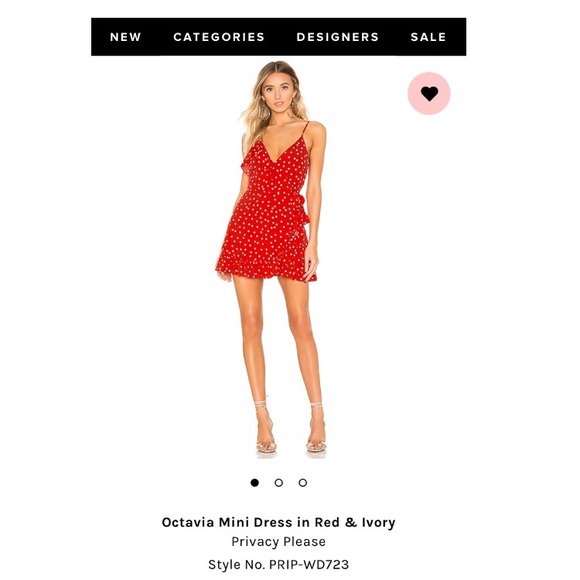This screenshot has width=580, height=580.
Task: Visit the Privacy Please brand link
Action: click(x=279, y=542)
